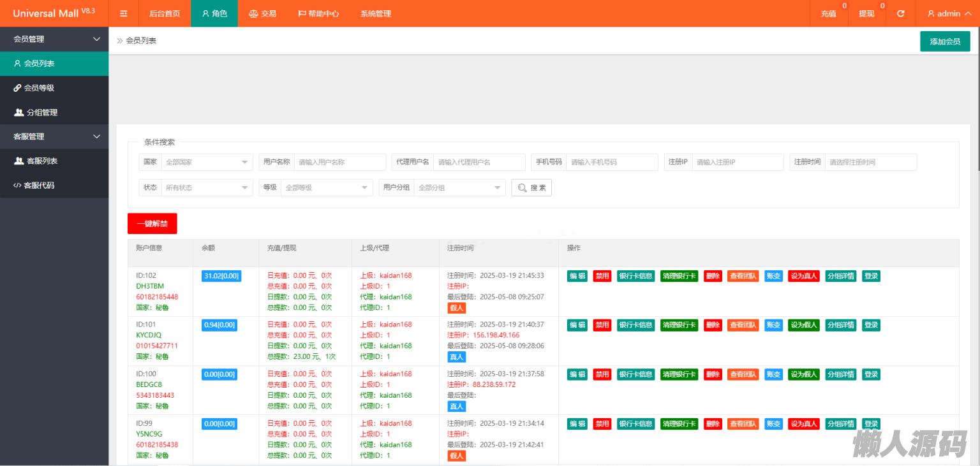Select 会员列表 in the sidebar

coord(38,64)
